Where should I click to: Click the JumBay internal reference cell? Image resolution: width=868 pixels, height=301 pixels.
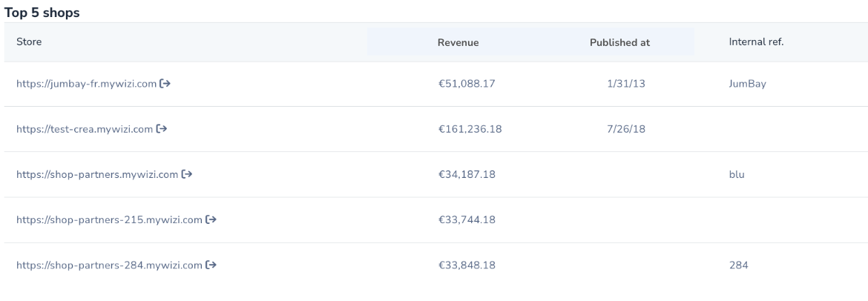747,84
